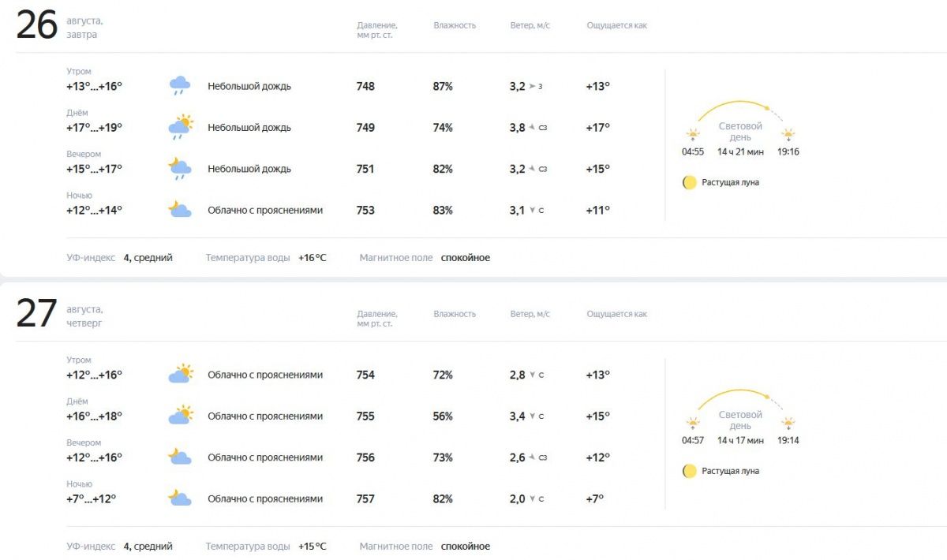Click УФ-индекс 4, средний for August 26
947x560 pixels.
click(119, 258)
